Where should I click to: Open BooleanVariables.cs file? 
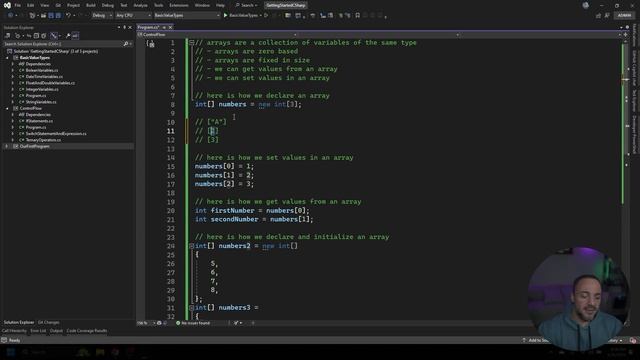click(x=42, y=71)
